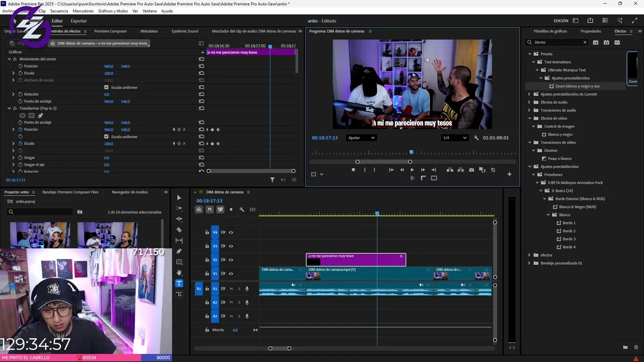Toggle Escala uniforme checkbox under Transformar
644x362 pixels.
(106, 136)
